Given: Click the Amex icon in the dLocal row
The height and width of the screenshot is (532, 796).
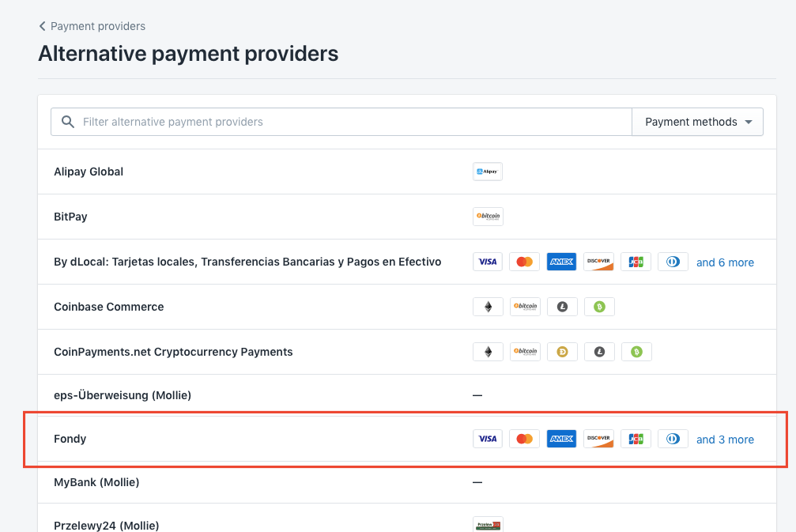Looking at the screenshot, I should (x=561, y=262).
